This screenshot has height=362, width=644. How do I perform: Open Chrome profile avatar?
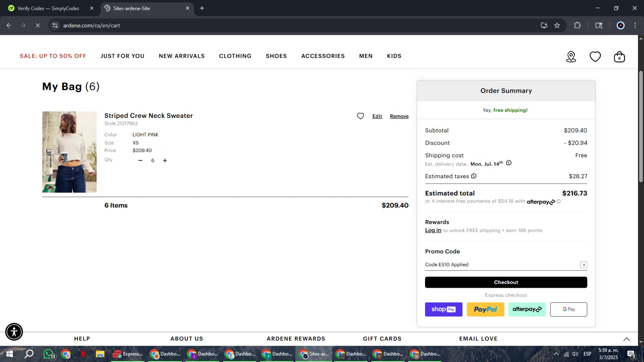(x=620, y=25)
